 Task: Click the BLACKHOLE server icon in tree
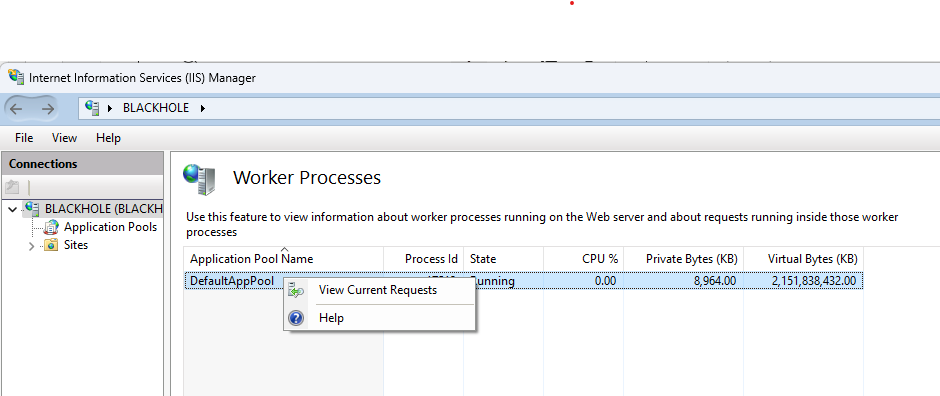pos(32,208)
